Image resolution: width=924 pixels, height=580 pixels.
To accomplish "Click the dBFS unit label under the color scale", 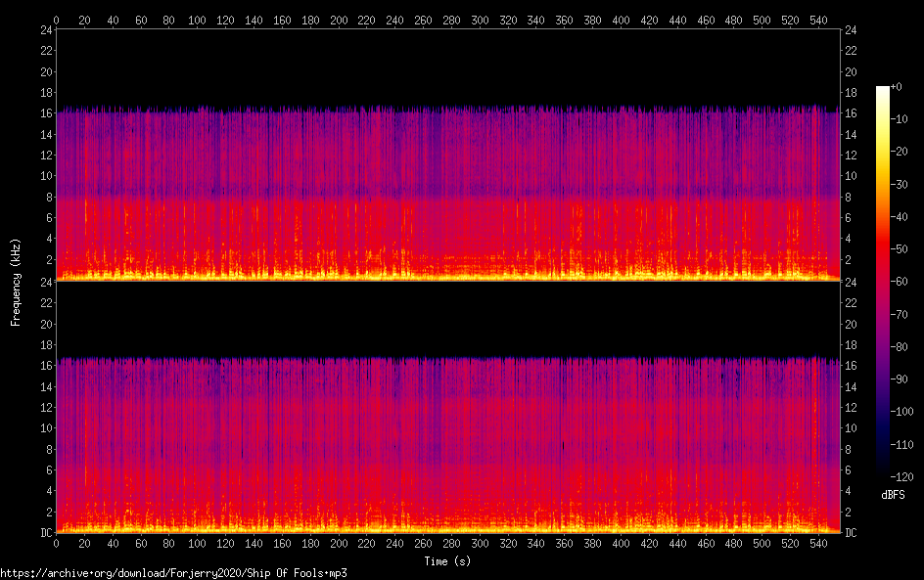I will [x=893, y=496].
